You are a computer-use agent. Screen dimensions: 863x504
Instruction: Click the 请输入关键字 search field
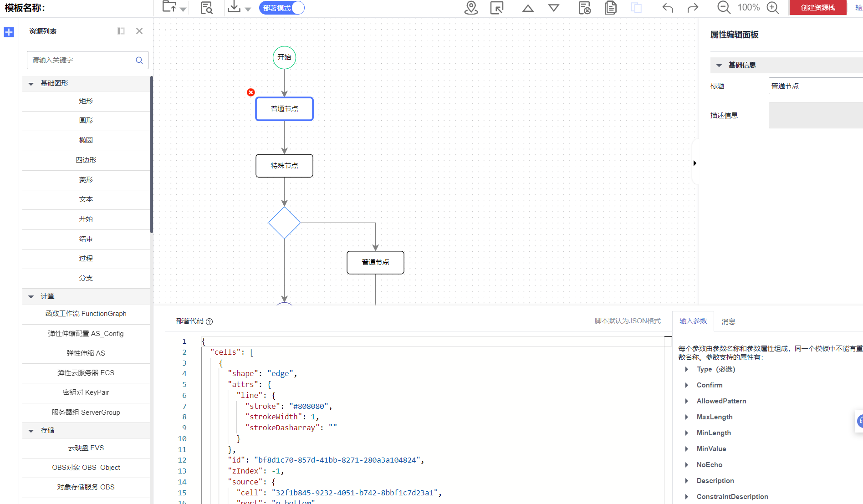point(82,60)
